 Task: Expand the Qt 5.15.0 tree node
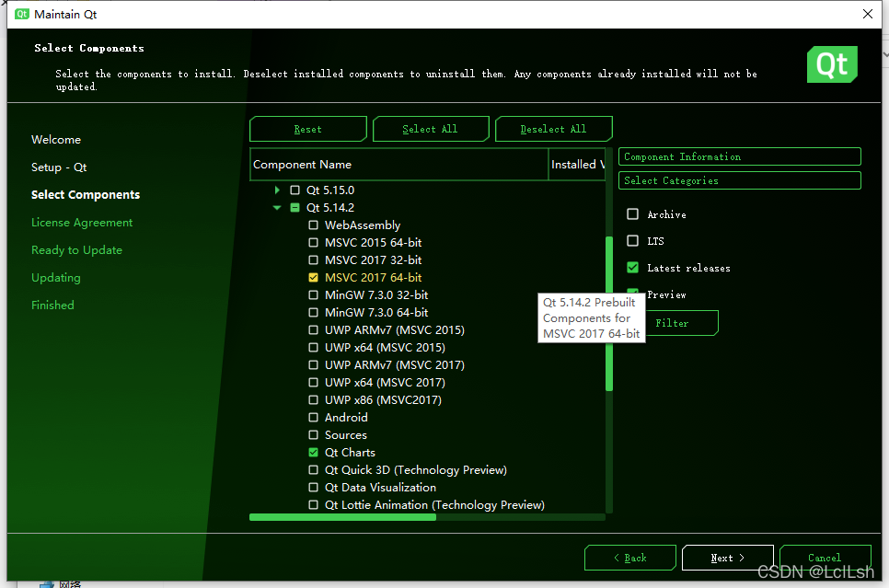[x=277, y=190]
